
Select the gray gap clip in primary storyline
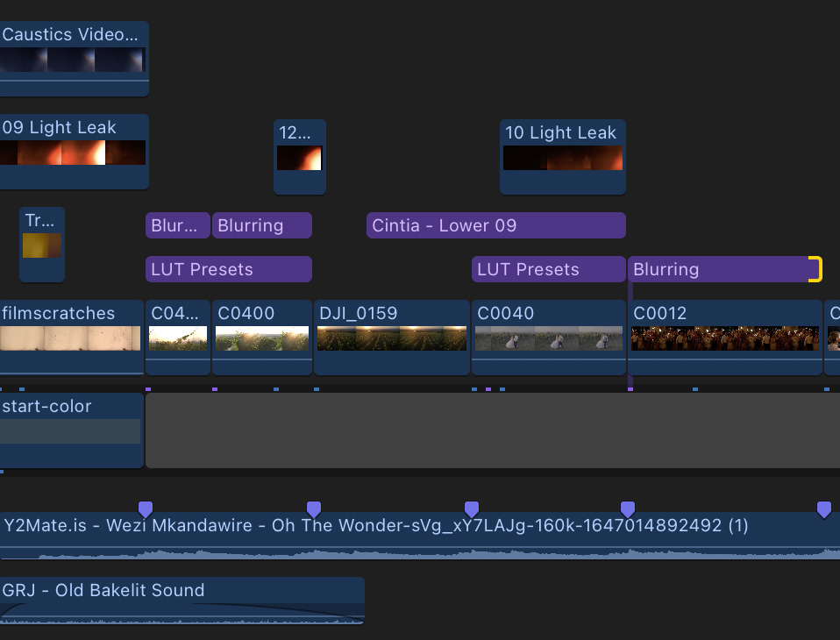tap(493, 430)
